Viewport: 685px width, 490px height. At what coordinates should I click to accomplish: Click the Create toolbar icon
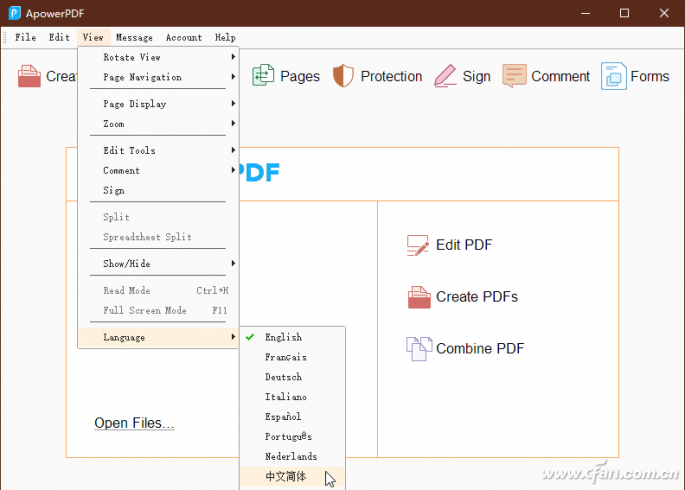(x=29, y=76)
